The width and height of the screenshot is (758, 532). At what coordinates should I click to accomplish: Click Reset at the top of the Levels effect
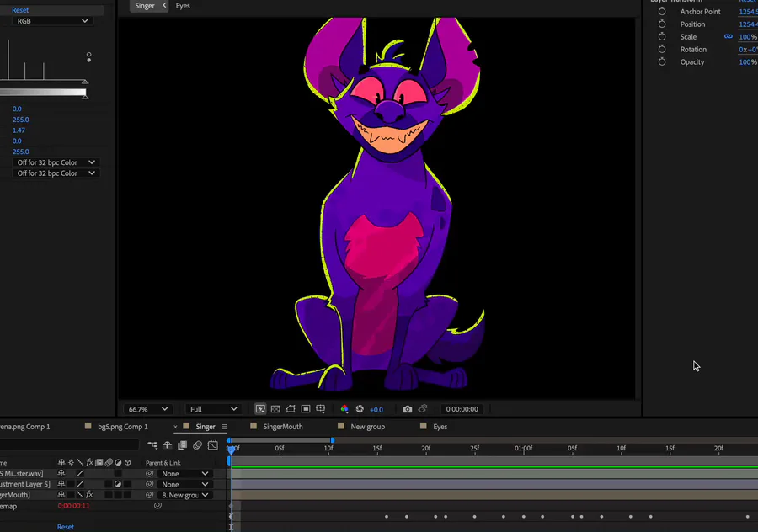pyautogui.click(x=20, y=9)
